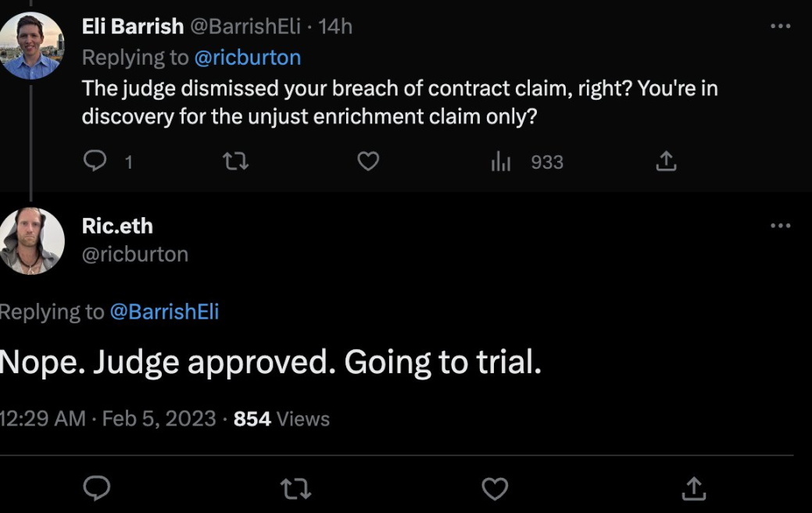Click the @ricburton handle under Ric.eth
The height and width of the screenshot is (513, 812).
(134, 254)
